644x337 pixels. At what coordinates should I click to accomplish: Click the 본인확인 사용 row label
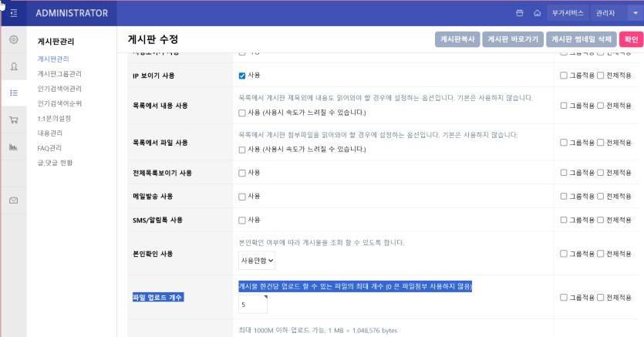[x=153, y=254]
